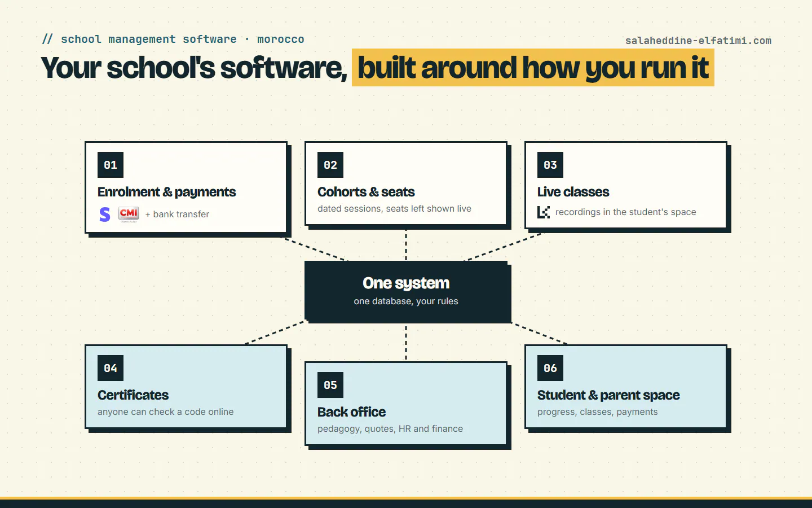Click the "+ bank transfer" text
The height and width of the screenshot is (508, 812).
[x=177, y=214]
